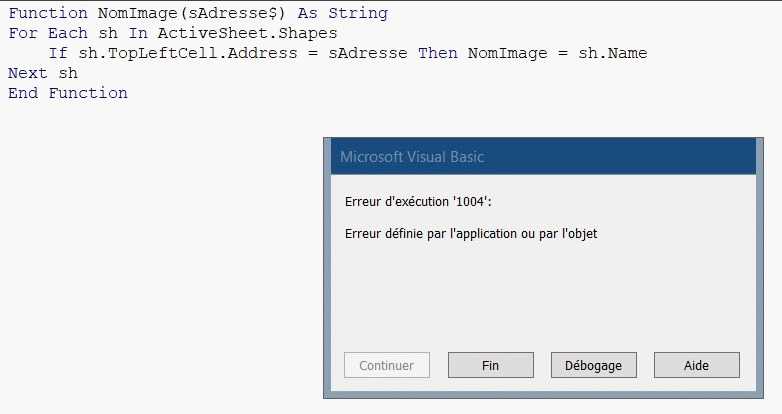Click the "sAdresse$" parameter in the Function header
This screenshot has width=782, height=414.
tap(232, 14)
